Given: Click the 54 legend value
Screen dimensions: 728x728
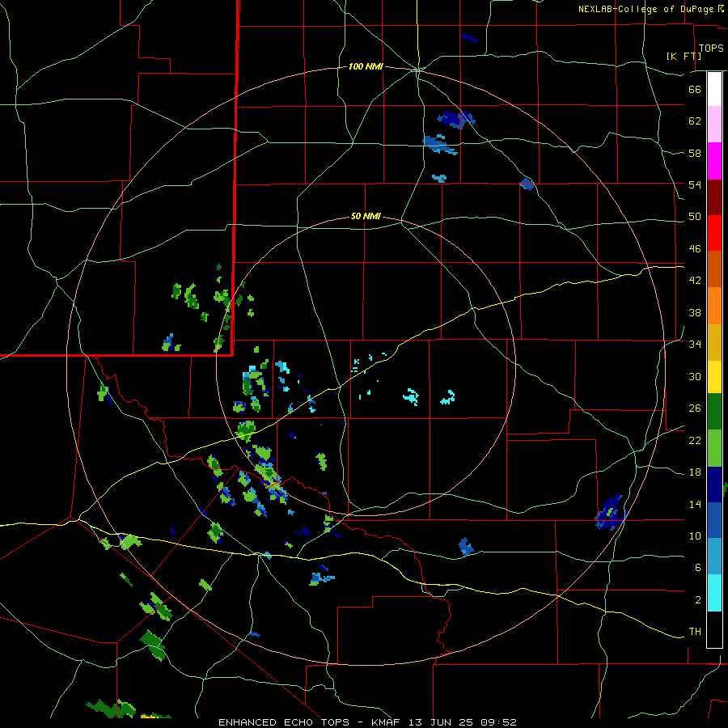Looking at the screenshot, I should click(x=695, y=184).
